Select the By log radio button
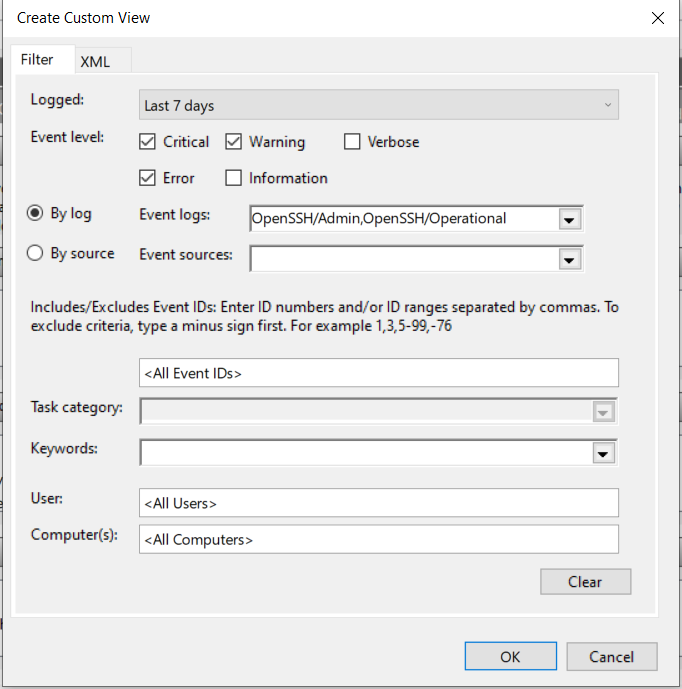This screenshot has width=682, height=689. point(35,213)
